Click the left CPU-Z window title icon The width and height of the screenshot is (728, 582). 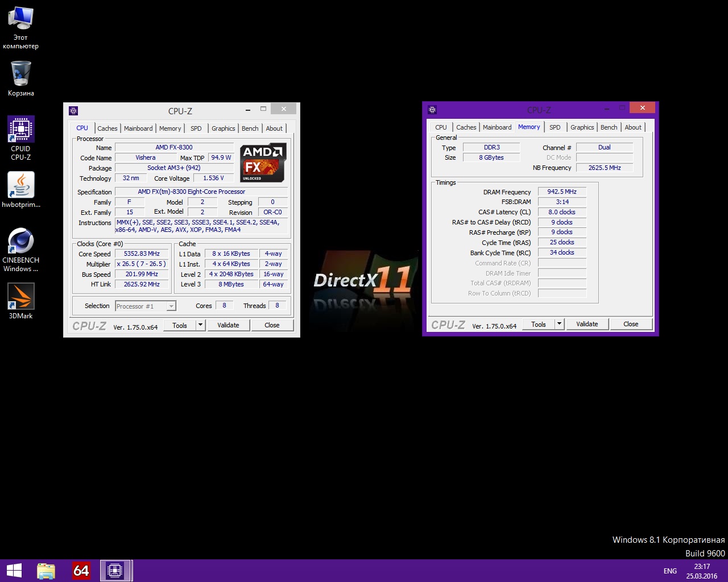click(73, 111)
